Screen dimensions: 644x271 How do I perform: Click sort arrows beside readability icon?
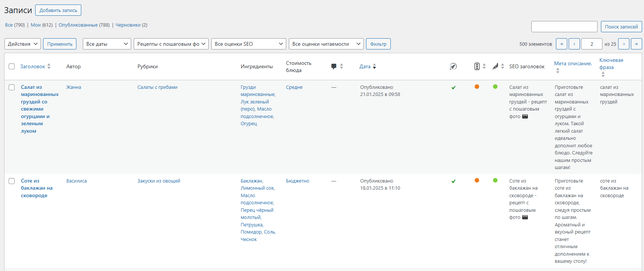(x=502, y=66)
